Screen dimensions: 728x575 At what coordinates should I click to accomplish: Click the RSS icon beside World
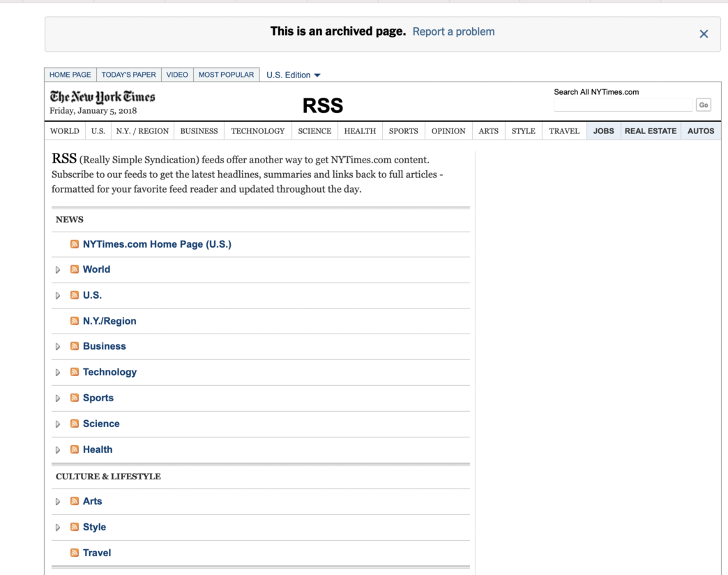point(75,269)
